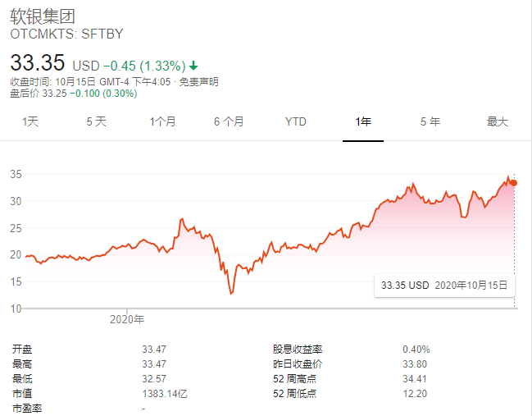Switch chart to 5 年 range
The image size is (532, 416).
(x=430, y=121)
